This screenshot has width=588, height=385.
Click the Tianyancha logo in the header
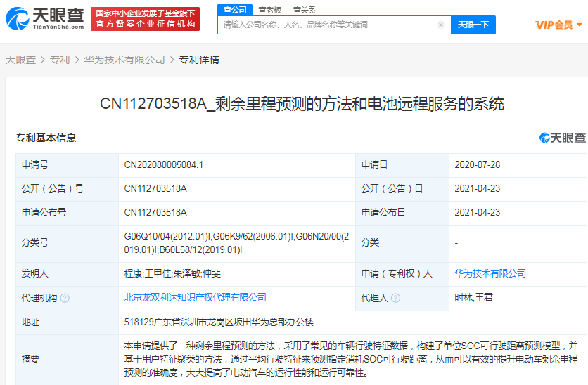(x=46, y=19)
